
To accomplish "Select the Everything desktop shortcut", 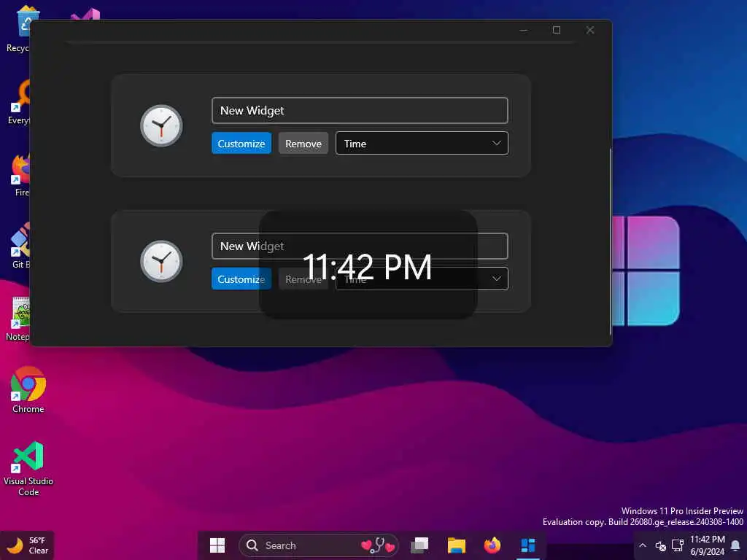I will pyautogui.click(x=18, y=102).
